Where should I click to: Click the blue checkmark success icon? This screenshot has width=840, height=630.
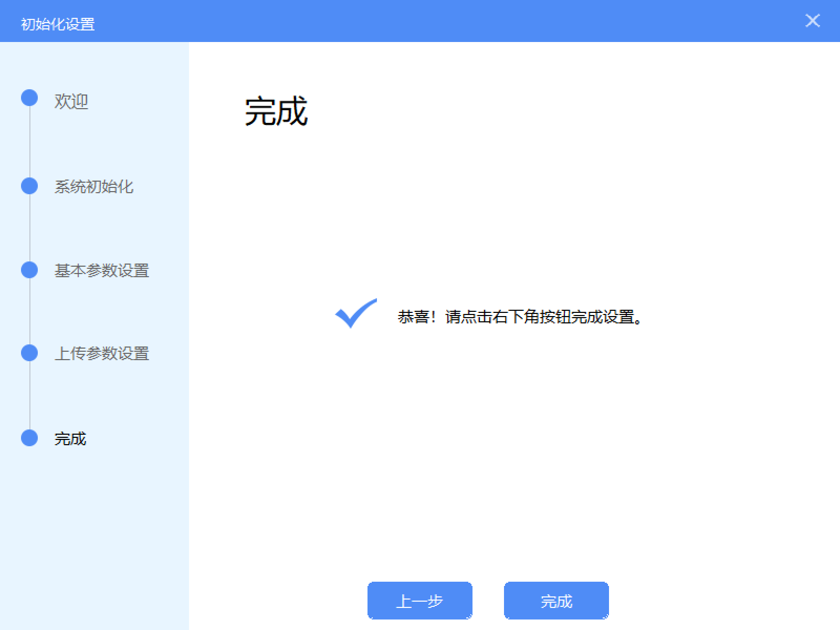(x=357, y=314)
